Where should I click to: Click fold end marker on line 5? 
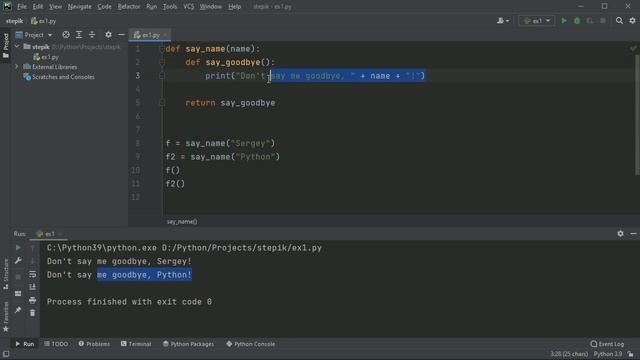point(162,103)
